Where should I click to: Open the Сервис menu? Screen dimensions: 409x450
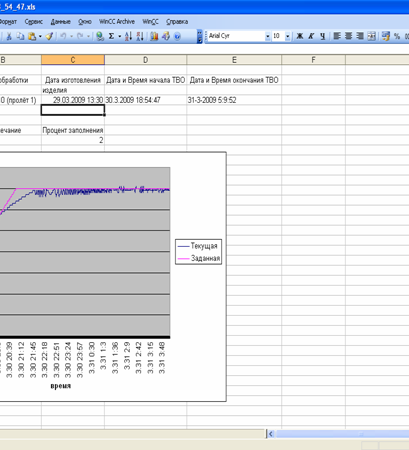[x=34, y=22]
